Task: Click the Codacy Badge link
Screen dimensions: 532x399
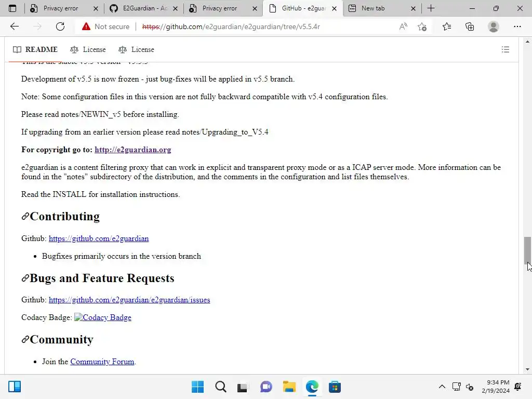Action: [x=103, y=317]
